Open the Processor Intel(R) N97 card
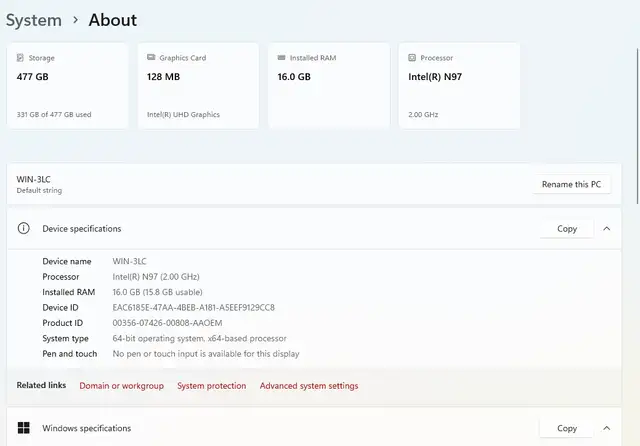Viewport: 640px width, 446px height. tap(459, 86)
